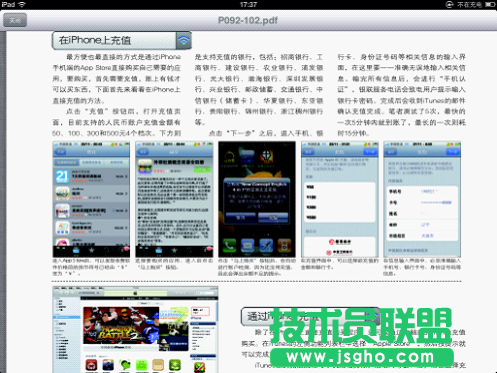This screenshot has height=373, width=497.
Task: Click the 在iPhone上充值 section heading
Action: tap(95, 40)
